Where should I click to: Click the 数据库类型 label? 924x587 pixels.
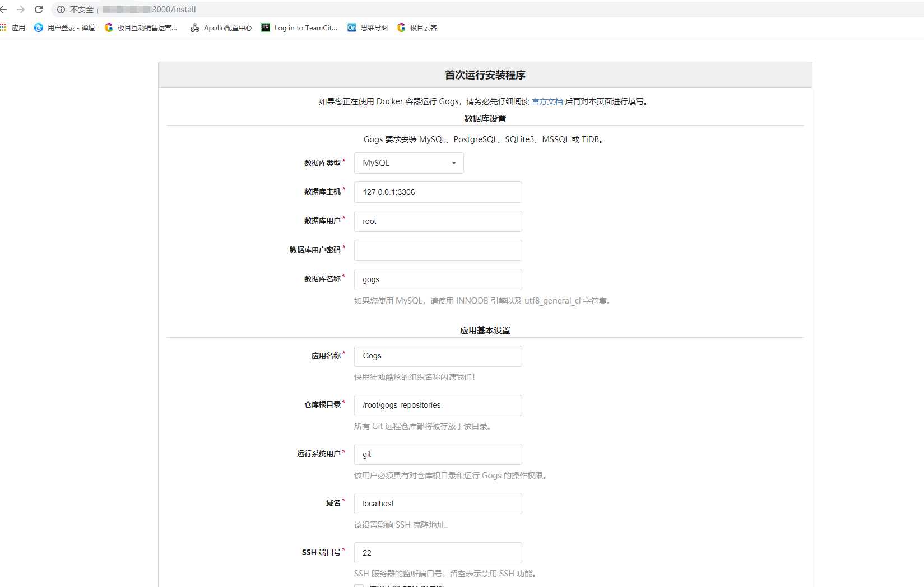[322, 163]
